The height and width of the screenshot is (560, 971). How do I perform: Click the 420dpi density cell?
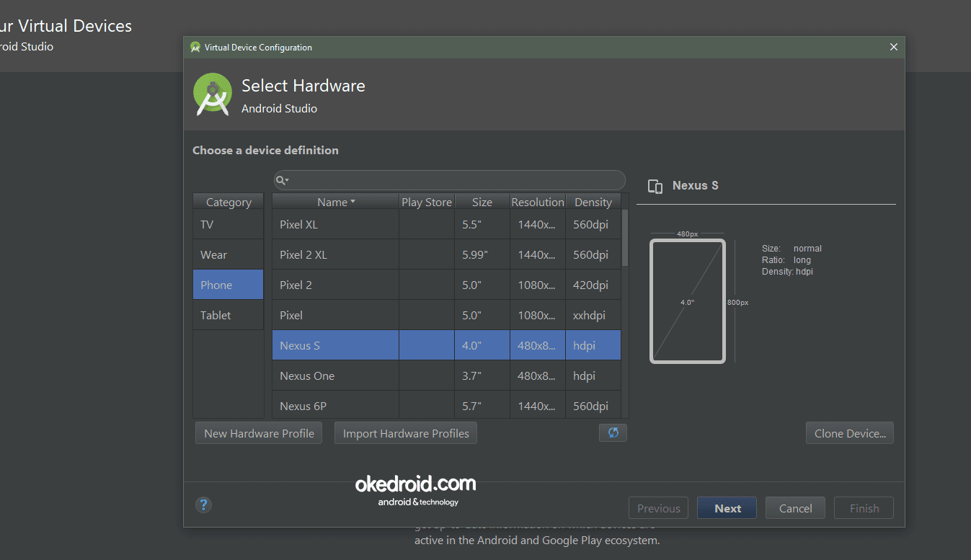point(593,285)
